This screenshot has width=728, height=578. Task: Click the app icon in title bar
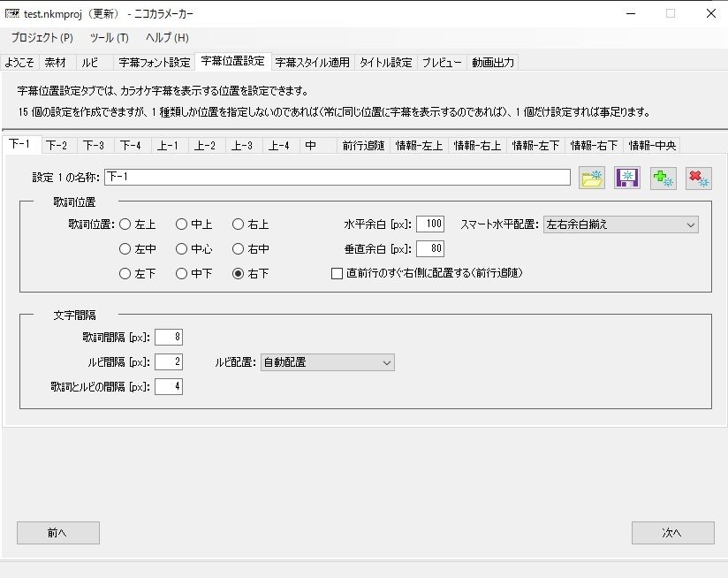[x=11, y=13]
